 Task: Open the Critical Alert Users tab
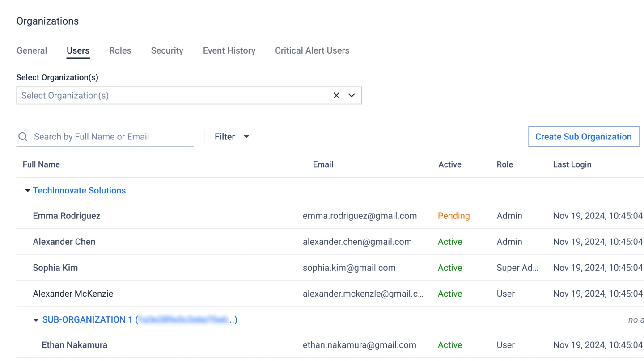(312, 50)
